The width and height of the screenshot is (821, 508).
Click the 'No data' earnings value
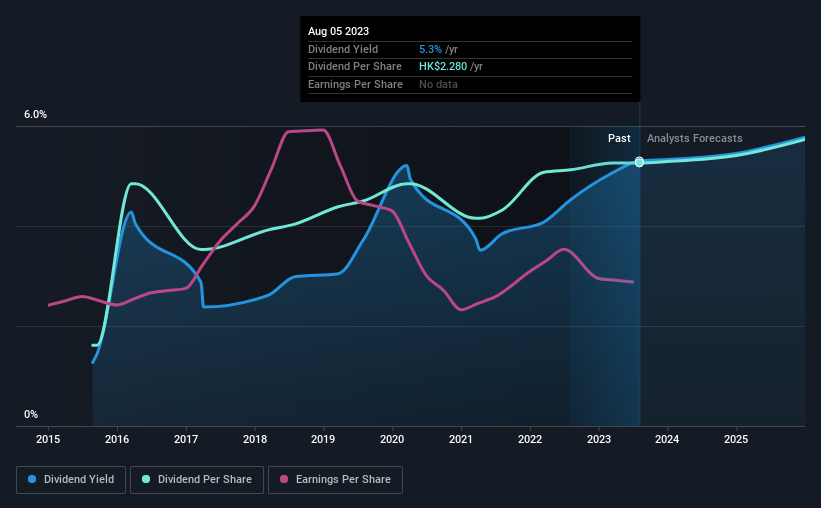pos(438,84)
